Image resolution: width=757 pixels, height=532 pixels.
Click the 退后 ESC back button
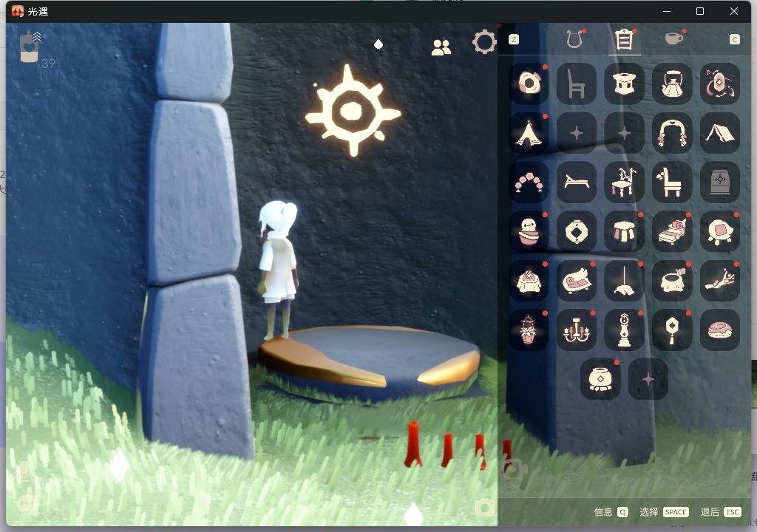[x=721, y=512]
